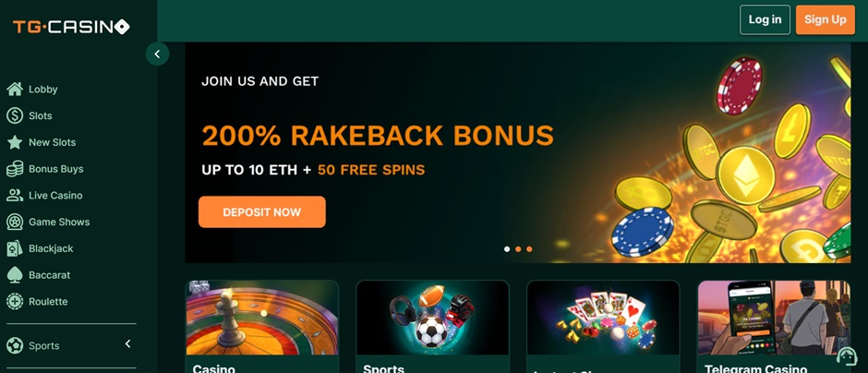Open the Bonus Buys coin-stack icon
Image resolution: width=868 pixels, height=373 pixels.
[15, 169]
